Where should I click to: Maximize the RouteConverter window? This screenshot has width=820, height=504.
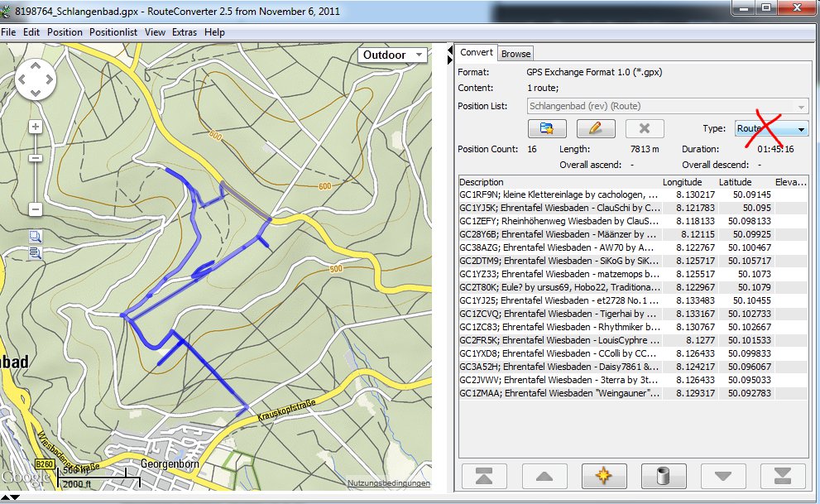[767, 8]
